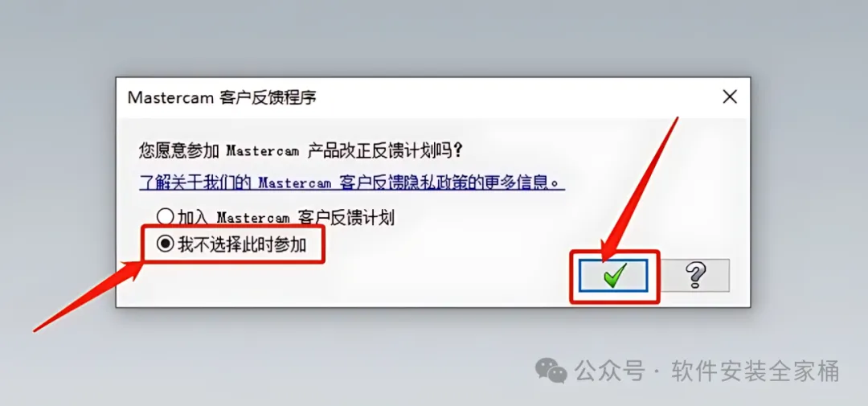
Task: Click the question 您愿意参加 Mastercam 产品改正反馈计划吗?
Action: click(300, 150)
